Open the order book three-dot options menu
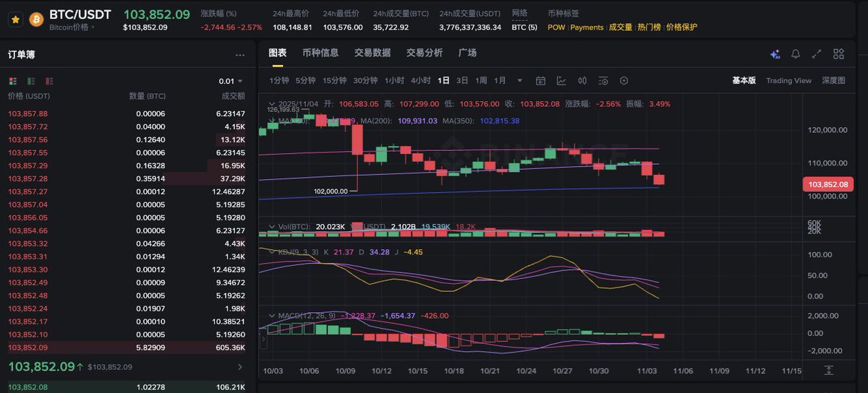This screenshot has height=393, width=868. tap(240, 55)
